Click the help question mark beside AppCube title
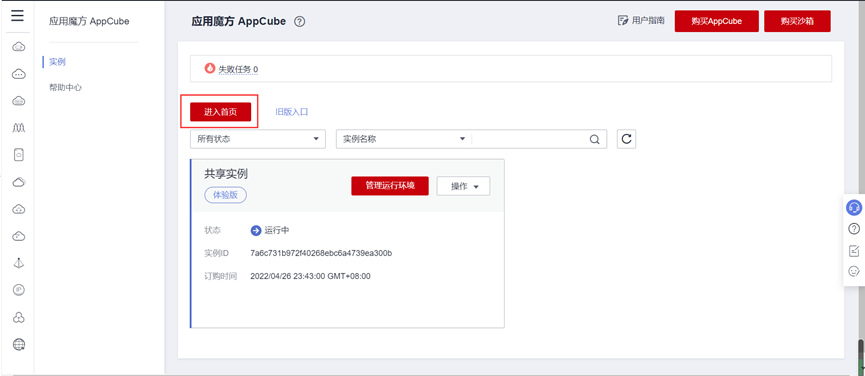The image size is (865, 376). 300,22
